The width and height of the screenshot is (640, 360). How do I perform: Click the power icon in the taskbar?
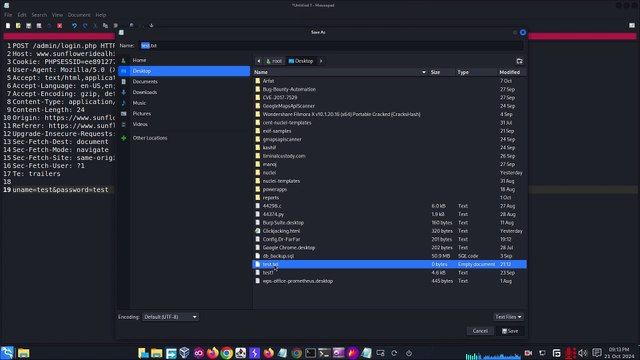tap(409, 353)
